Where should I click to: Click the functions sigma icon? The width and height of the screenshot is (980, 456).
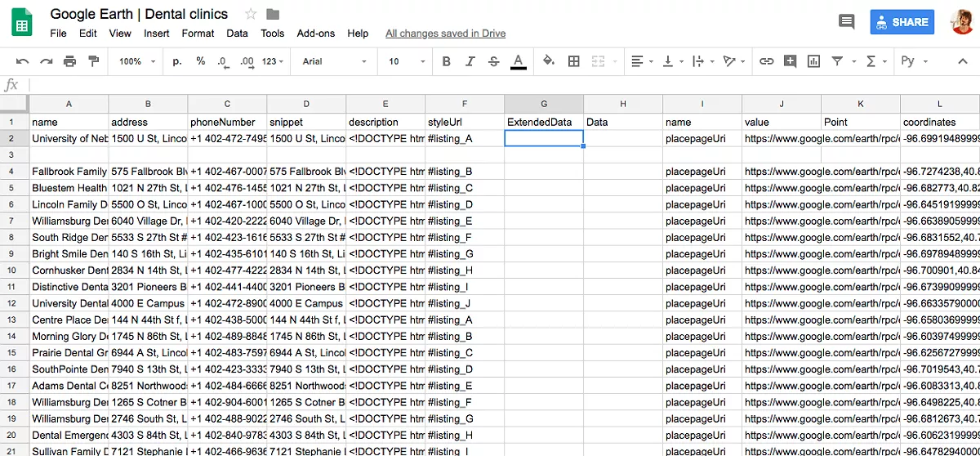[871, 61]
